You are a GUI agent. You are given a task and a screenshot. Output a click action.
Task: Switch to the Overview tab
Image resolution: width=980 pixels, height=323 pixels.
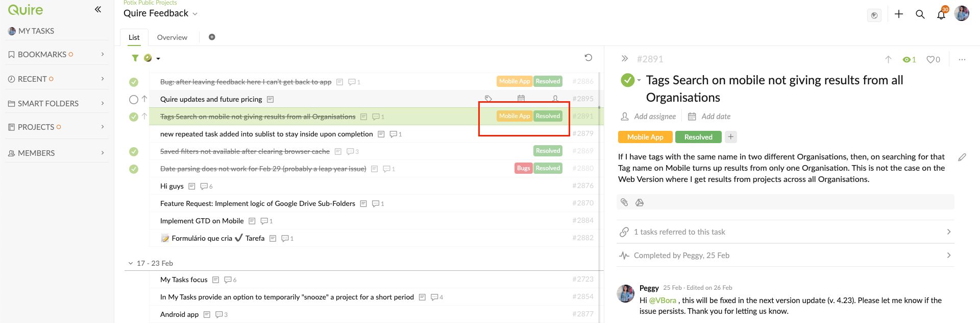[x=172, y=37]
